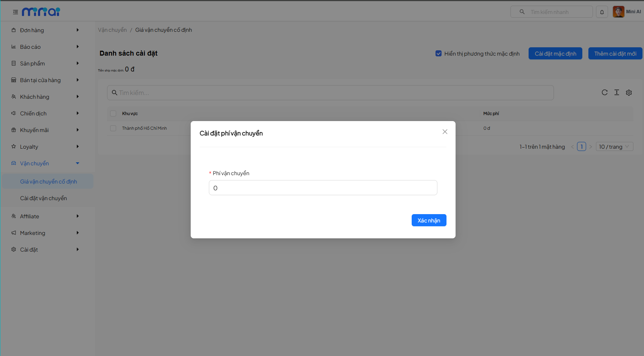Focus the Phí vận chuyển input field
Viewport: 644px width, 356px height.
(x=323, y=188)
